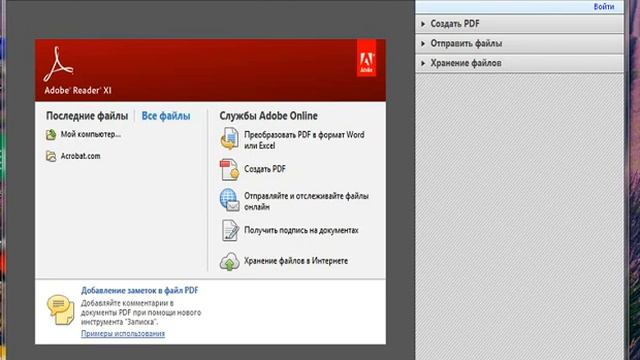Open Хранение файлов в Интернете
640x360 pixels.
pos(296,261)
